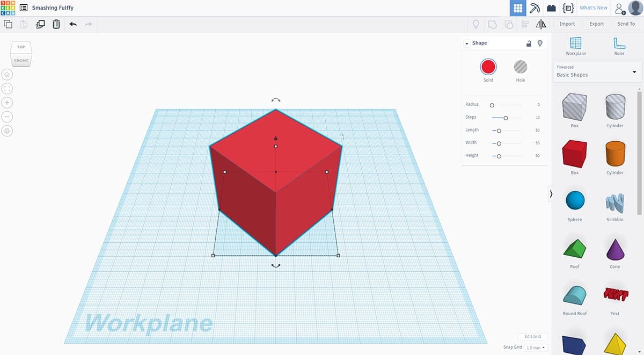Image resolution: width=644 pixels, height=355 pixels.
Task: Open the Snap Grid dropdown
Action: (x=536, y=348)
